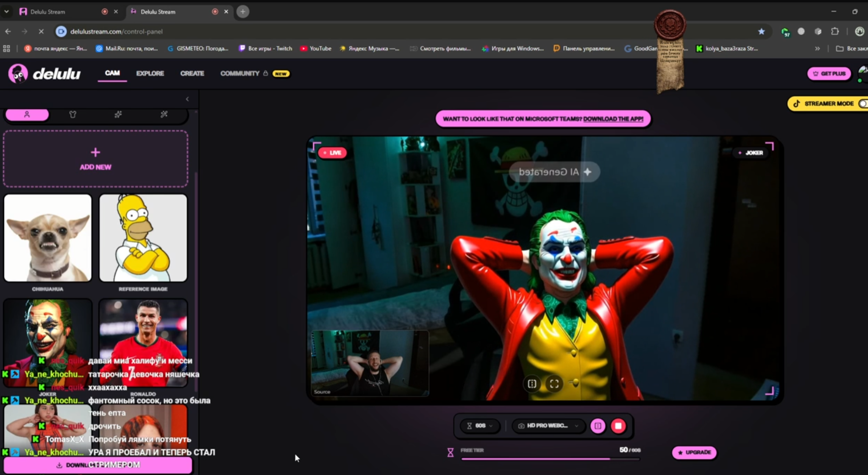Viewport: 868px width, 475px height.
Task: Click the LIVE indicator badge
Action: coord(332,153)
